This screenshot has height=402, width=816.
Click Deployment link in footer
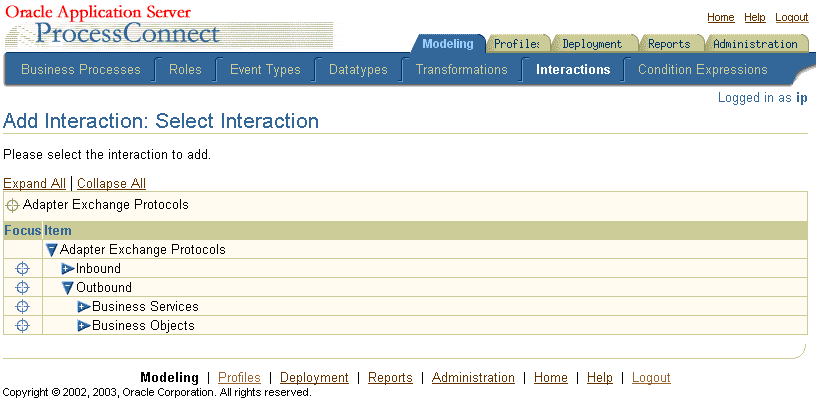coord(314,378)
